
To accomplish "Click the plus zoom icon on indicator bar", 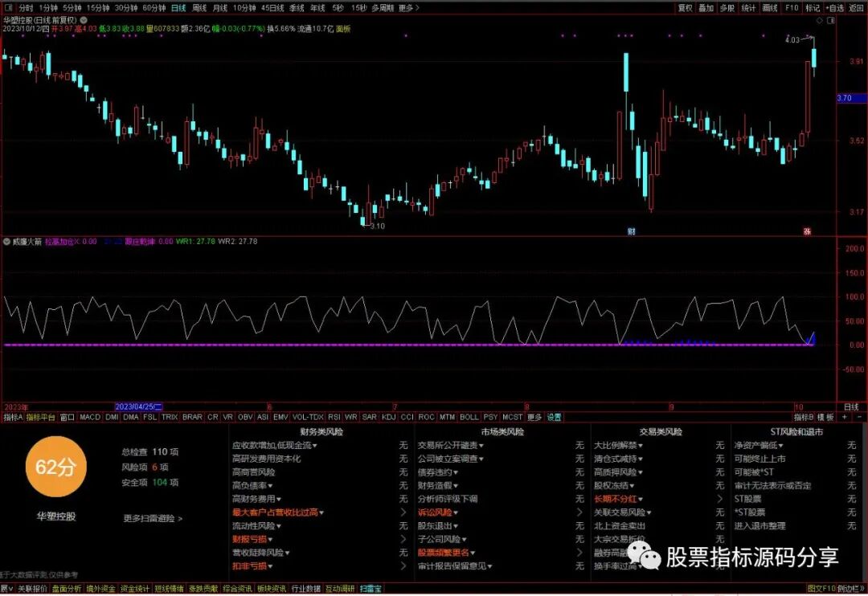I will [x=844, y=417].
